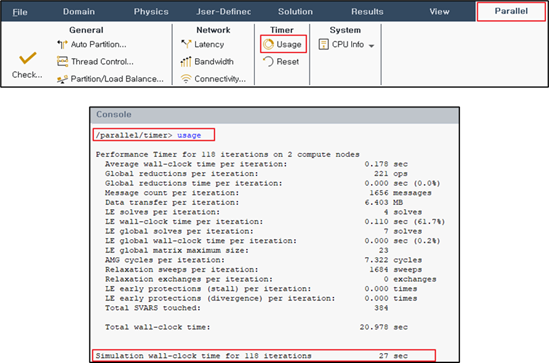Click the LE early protections (divergence) line
The width and height of the screenshot is (550, 363).
point(261,298)
